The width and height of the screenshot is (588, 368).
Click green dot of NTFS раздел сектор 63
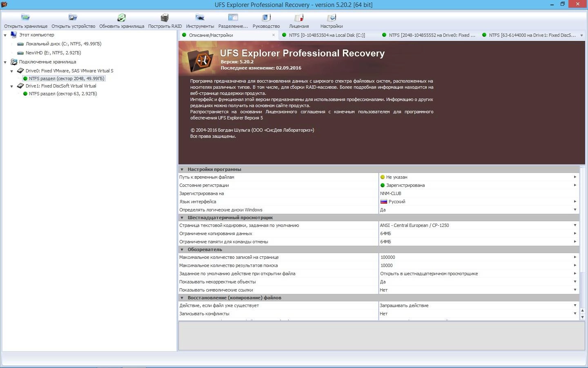pyautogui.click(x=25, y=94)
